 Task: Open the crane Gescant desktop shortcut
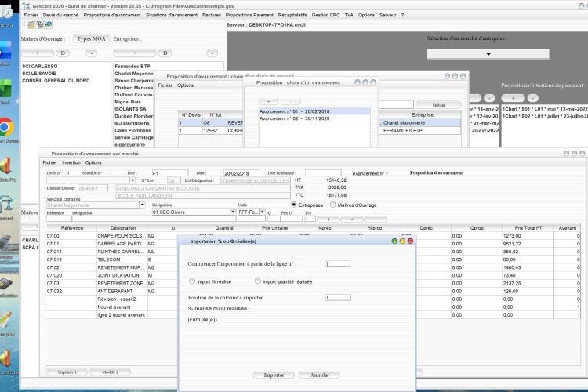6,205
